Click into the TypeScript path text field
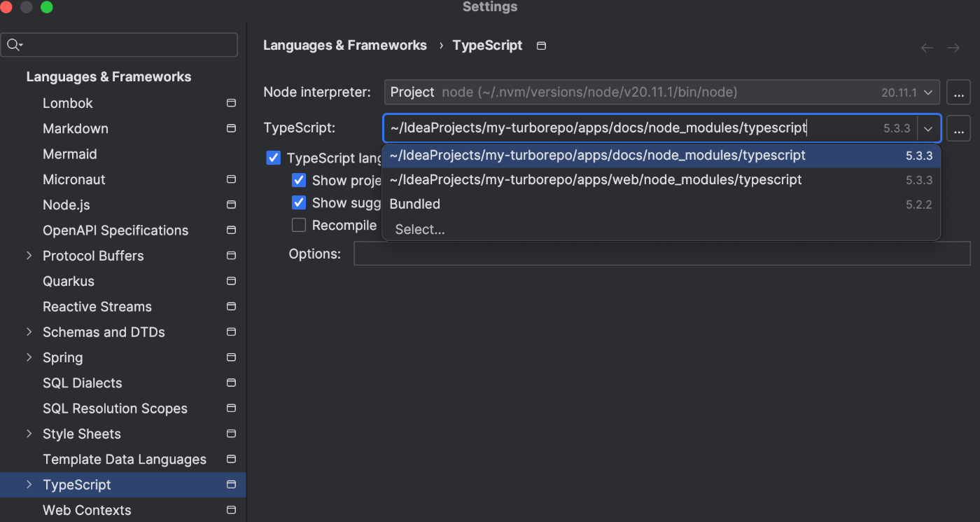Viewport: 980px width, 522px height. tap(650, 128)
